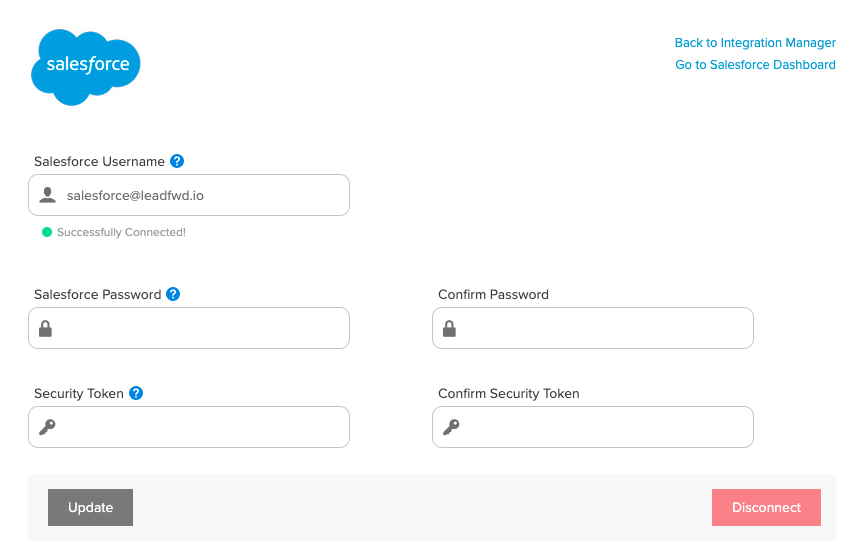The width and height of the screenshot is (861, 555).
Task: Focus the Salesforce Username input field
Action: [x=189, y=195]
